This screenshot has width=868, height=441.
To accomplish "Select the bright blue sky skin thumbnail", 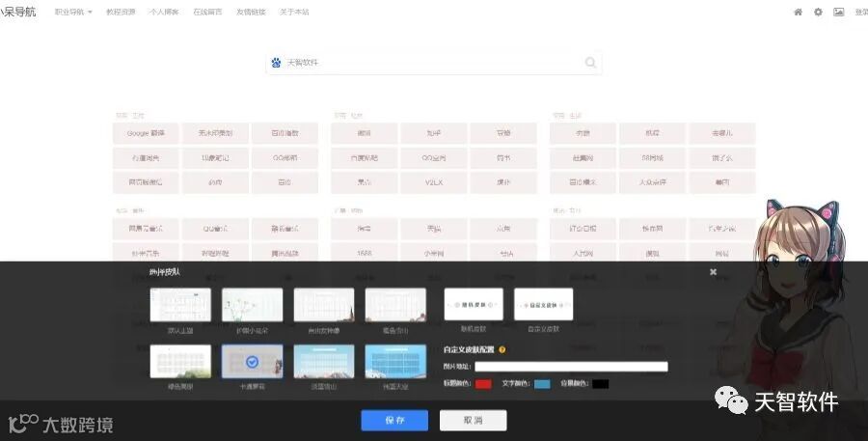I will coord(395,361).
